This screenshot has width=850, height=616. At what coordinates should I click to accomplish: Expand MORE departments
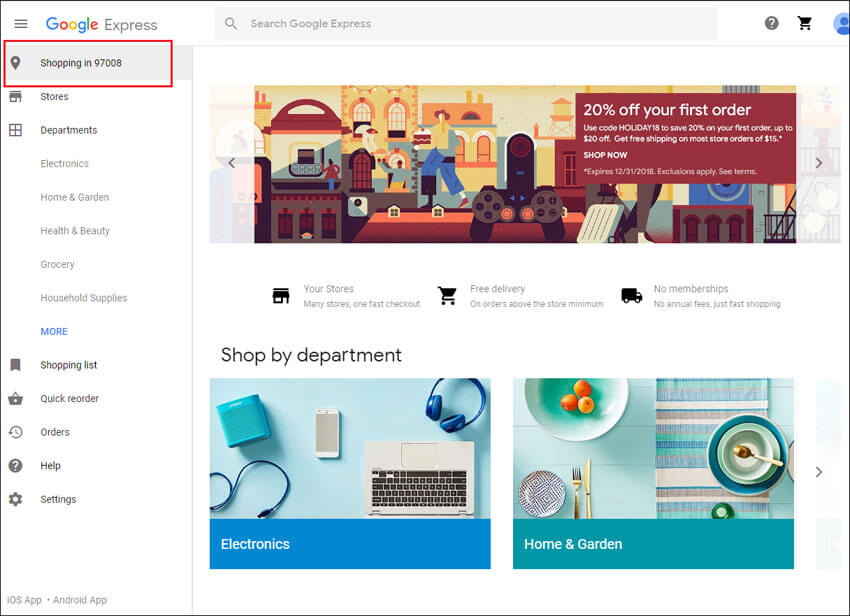click(x=54, y=331)
